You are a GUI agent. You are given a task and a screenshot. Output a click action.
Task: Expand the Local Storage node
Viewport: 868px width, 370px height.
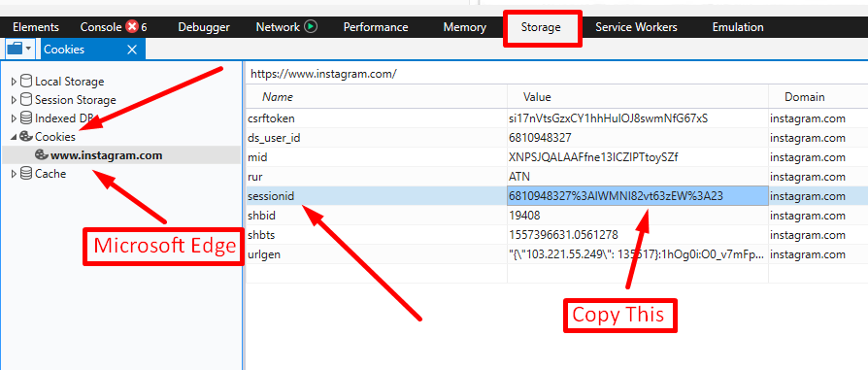tap(14, 82)
